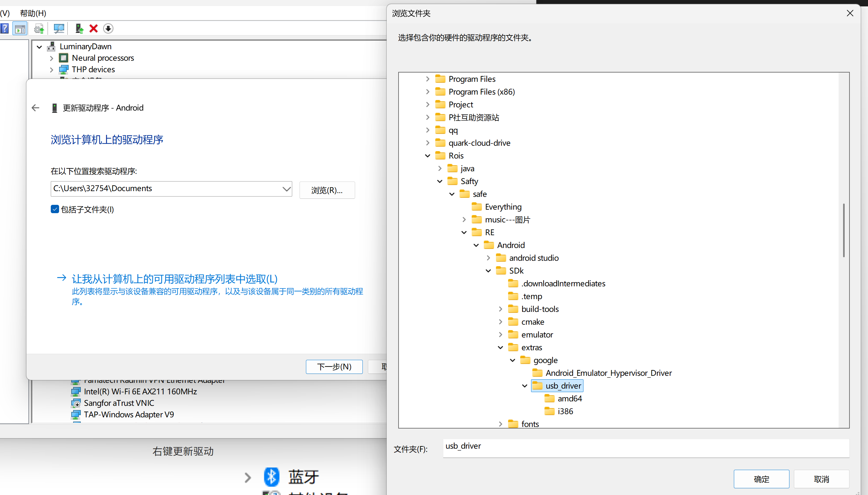
Task: Click the back arrow in update driver wizard
Action: pos(35,108)
